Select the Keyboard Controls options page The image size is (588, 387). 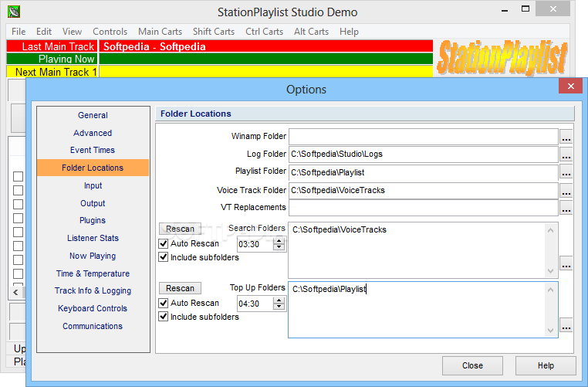click(x=93, y=308)
